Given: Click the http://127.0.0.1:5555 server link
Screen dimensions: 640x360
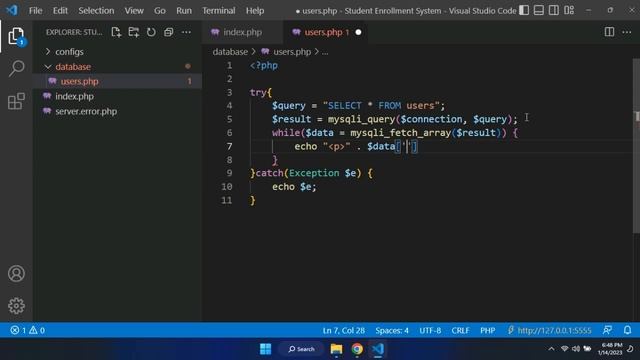Looking at the screenshot, I should (549, 330).
